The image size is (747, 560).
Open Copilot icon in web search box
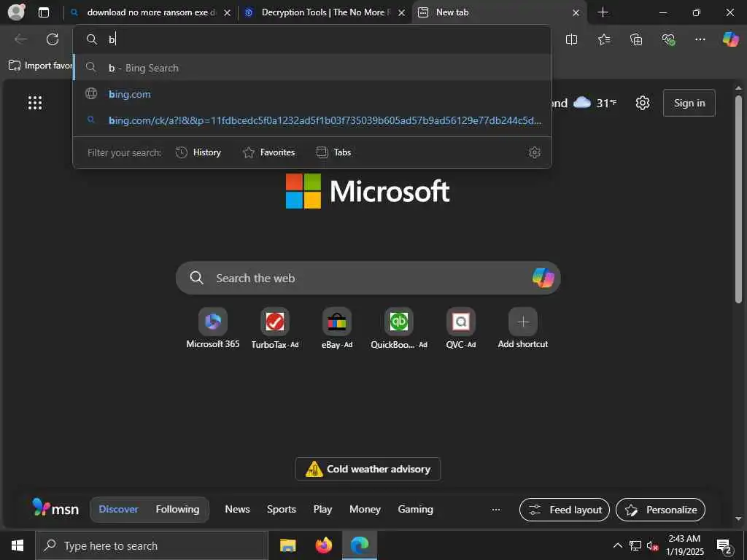[x=543, y=278]
